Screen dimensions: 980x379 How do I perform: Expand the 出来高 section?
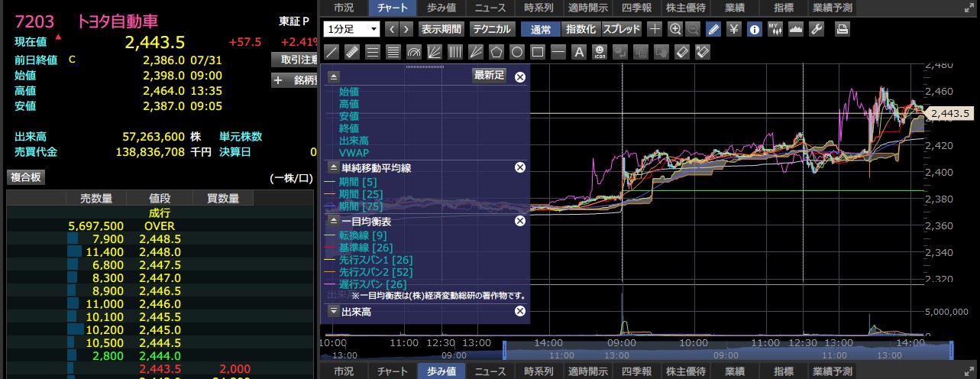pyautogui.click(x=334, y=311)
